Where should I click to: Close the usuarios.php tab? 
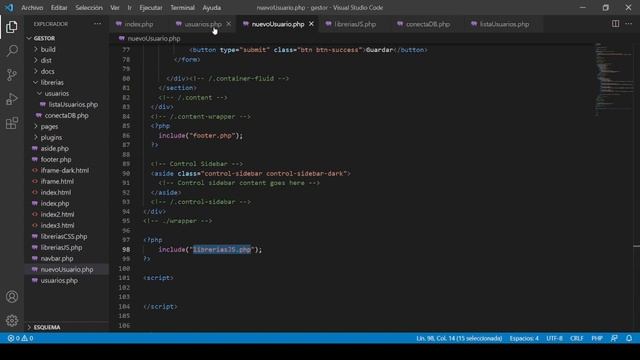pos(229,24)
